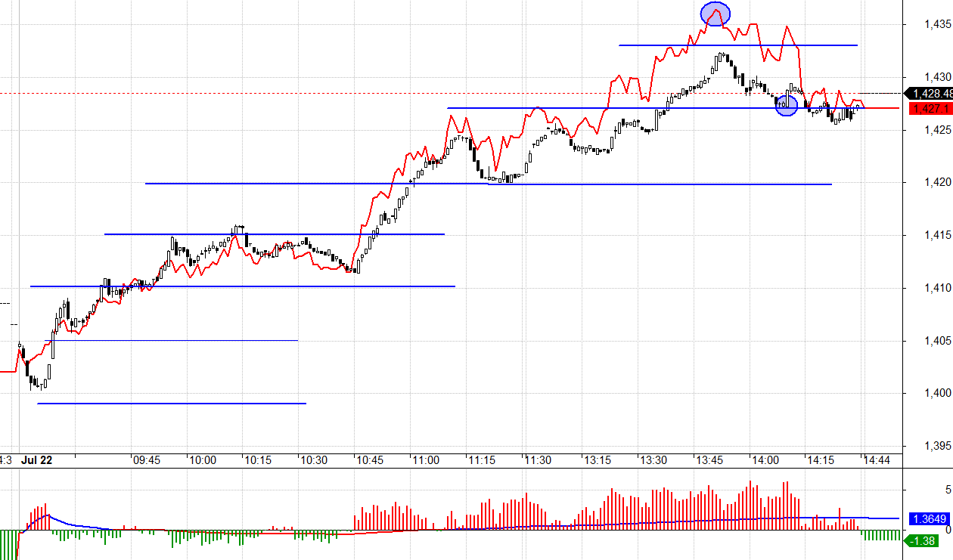The height and width of the screenshot is (560, 953).
Task: Click the 1,395 price axis label
Action: (x=938, y=446)
